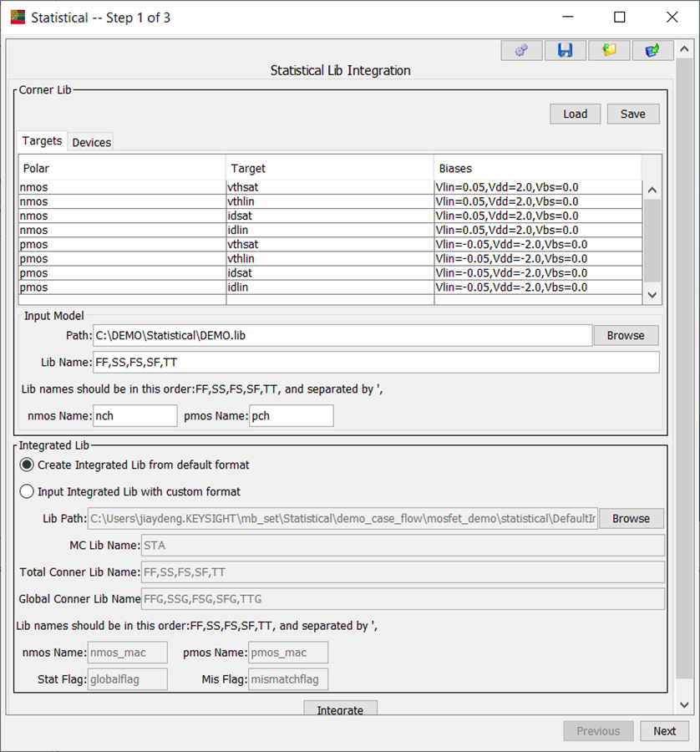Select Create Integrated Lib from default format

pyautogui.click(x=26, y=465)
